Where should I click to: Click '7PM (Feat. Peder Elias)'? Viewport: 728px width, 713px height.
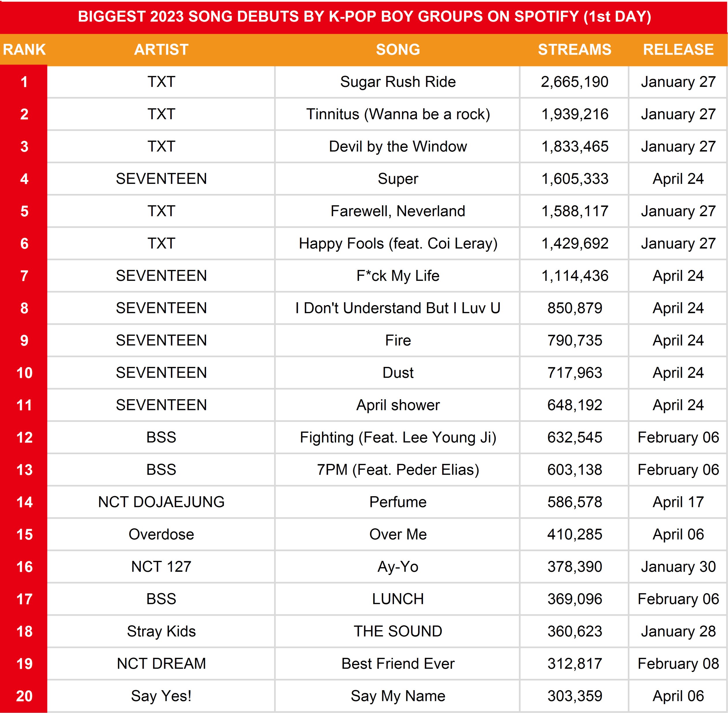[x=398, y=470]
